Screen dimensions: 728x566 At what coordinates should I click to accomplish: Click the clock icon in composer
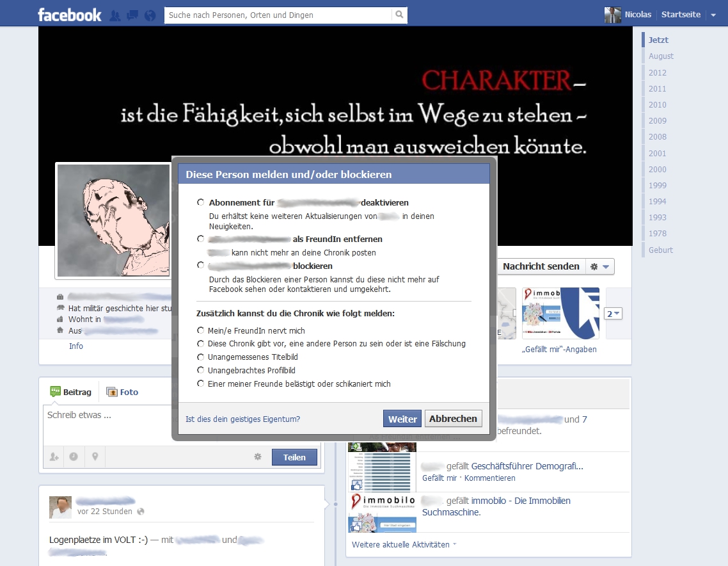[x=74, y=457]
